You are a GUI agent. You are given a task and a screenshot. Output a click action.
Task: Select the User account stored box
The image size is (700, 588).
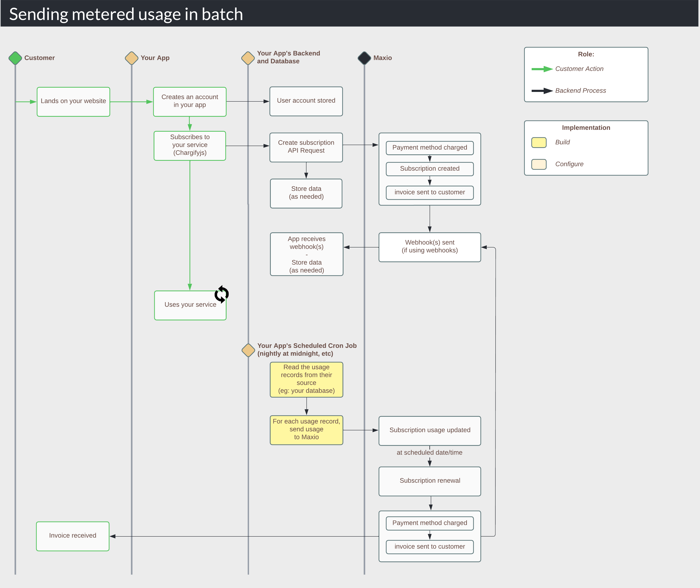(306, 101)
